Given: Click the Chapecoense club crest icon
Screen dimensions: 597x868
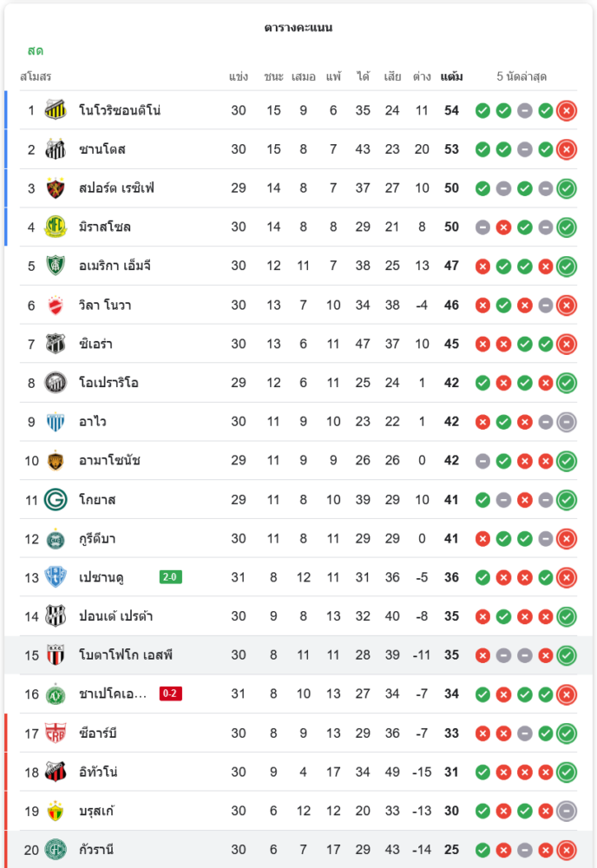Looking at the screenshot, I should click(56, 694).
